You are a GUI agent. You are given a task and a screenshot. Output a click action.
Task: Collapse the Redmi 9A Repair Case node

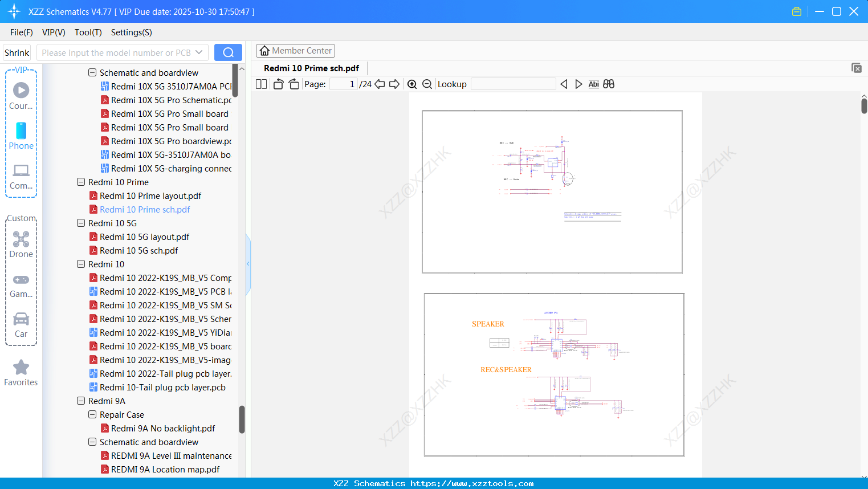tap(92, 415)
